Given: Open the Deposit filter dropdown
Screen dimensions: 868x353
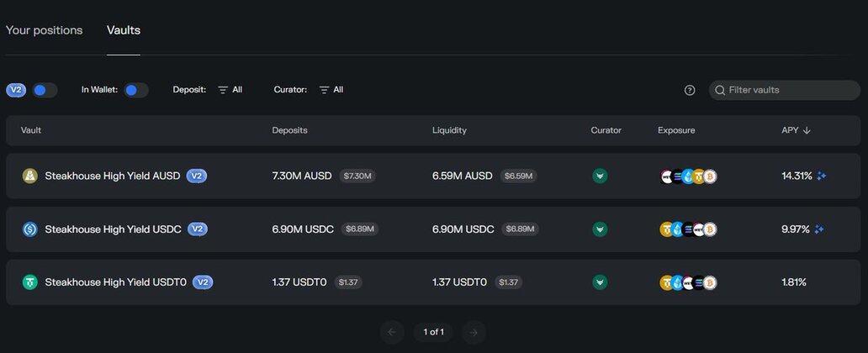Looking at the screenshot, I should tap(230, 90).
